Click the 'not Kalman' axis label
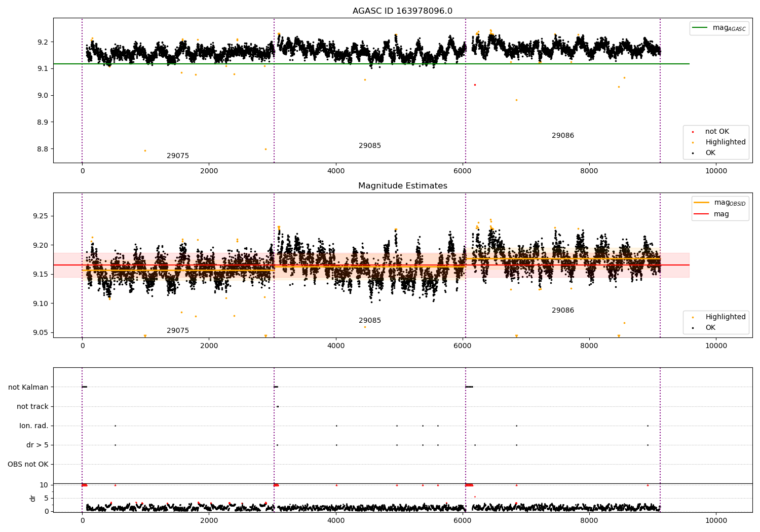The width and height of the screenshot is (760, 532). 28,388
